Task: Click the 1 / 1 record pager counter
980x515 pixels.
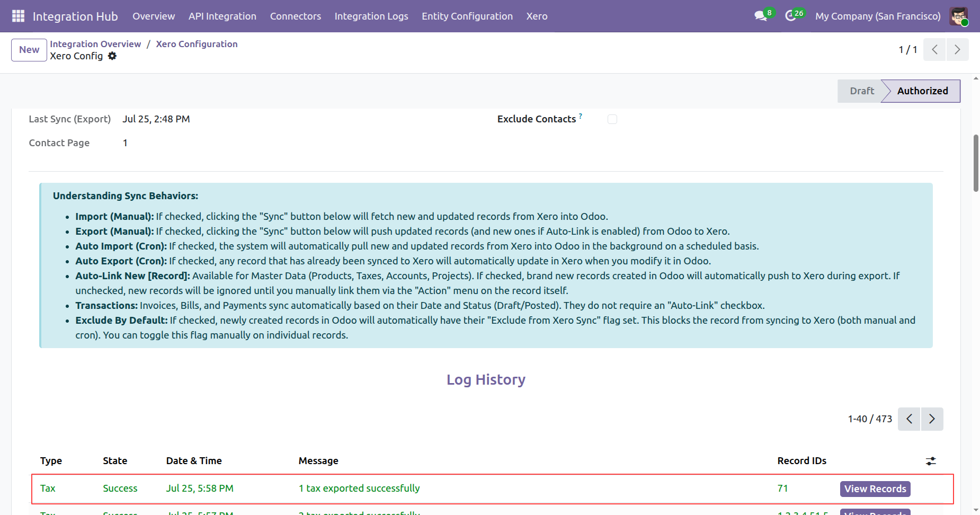Action: click(x=908, y=49)
